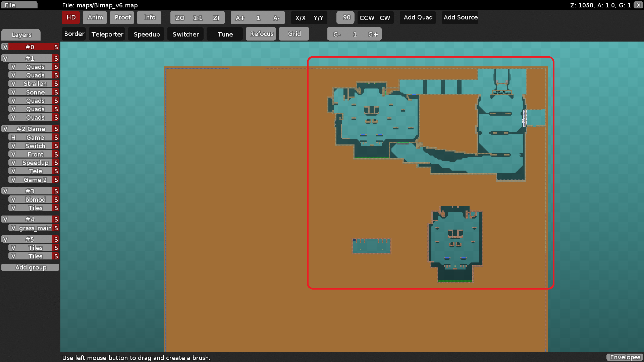The image size is (644, 362).
Task: Zoom in using the ZI control
Action: tap(216, 18)
